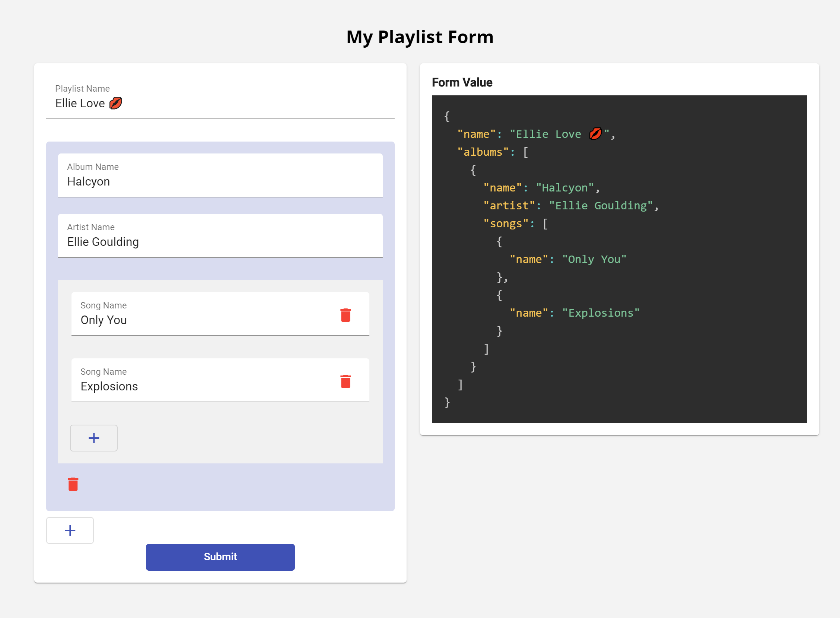Click the 'My Playlist Form' page title
This screenshot has width=840, height=618.
click(420, 37)
